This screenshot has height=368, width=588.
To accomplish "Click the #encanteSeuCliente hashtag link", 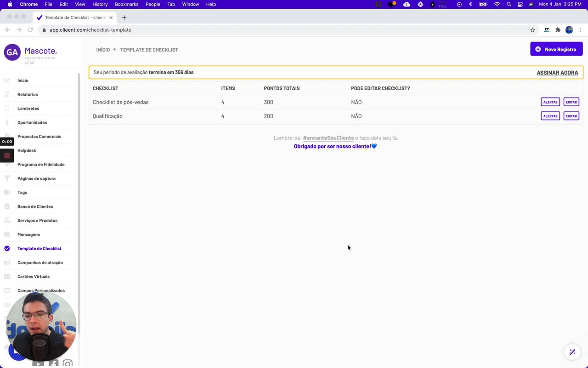I will click(328, 138).
